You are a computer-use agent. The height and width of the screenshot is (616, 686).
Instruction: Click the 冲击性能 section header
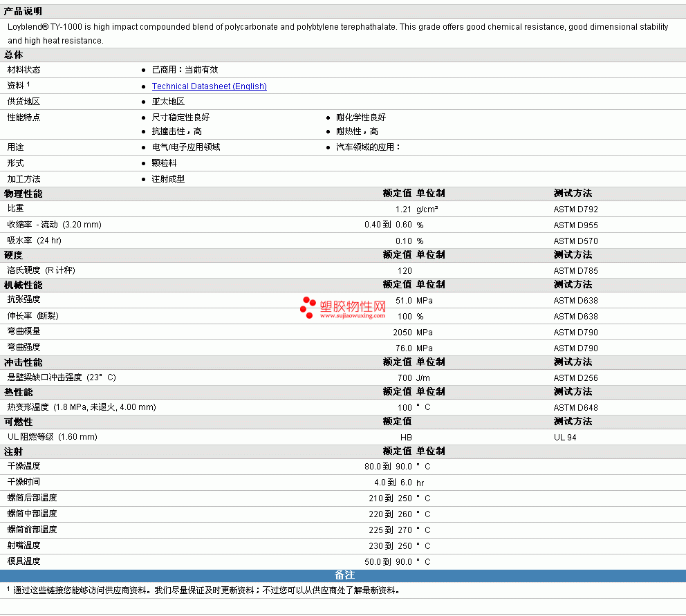point(24,363)
